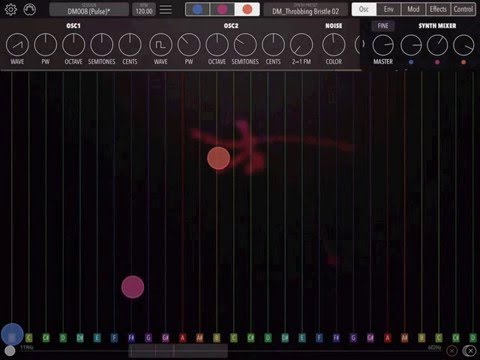480x360 pixels.
Task: Open the settings gear icon
Action: click(11, 10)
